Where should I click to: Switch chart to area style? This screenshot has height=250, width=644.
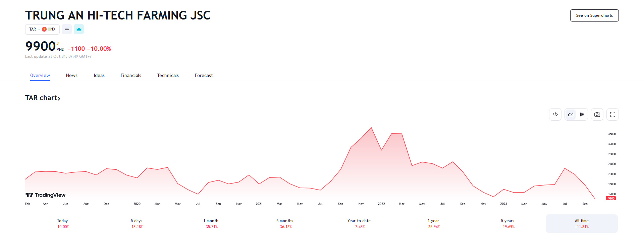571,115
